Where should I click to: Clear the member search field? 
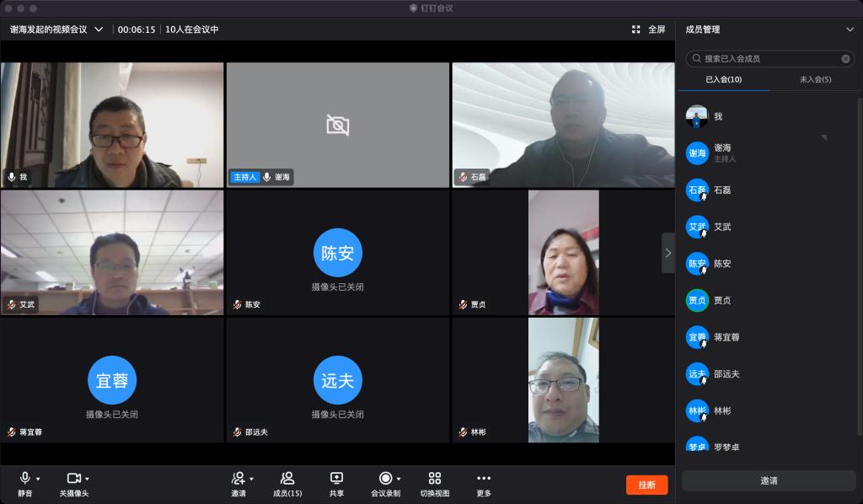pos(845,59)
